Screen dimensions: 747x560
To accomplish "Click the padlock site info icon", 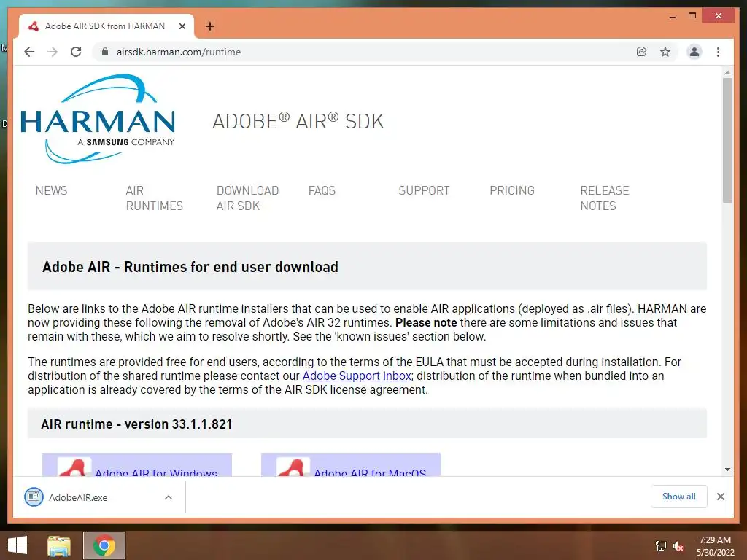I will pyautogui.click(x=105, y=52).
